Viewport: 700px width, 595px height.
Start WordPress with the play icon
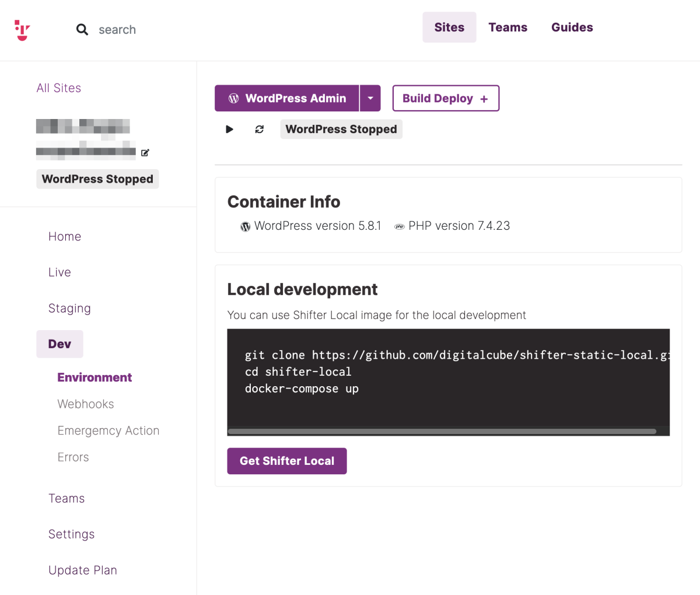229,129
